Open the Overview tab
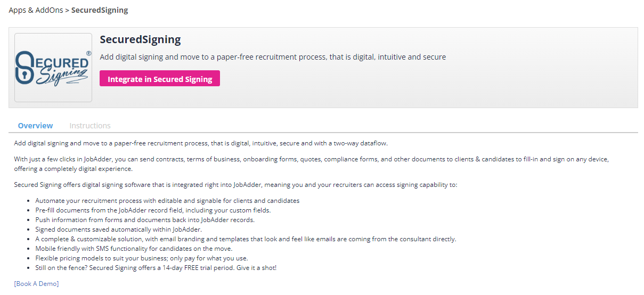The width and height of the screenshot is (644, 295). (x=35, y=126)
